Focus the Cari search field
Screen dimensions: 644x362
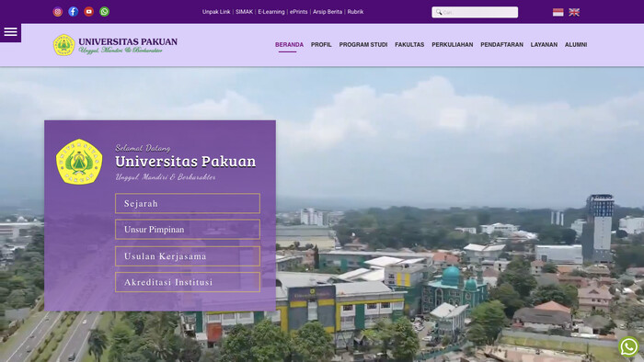pos(475,12)
